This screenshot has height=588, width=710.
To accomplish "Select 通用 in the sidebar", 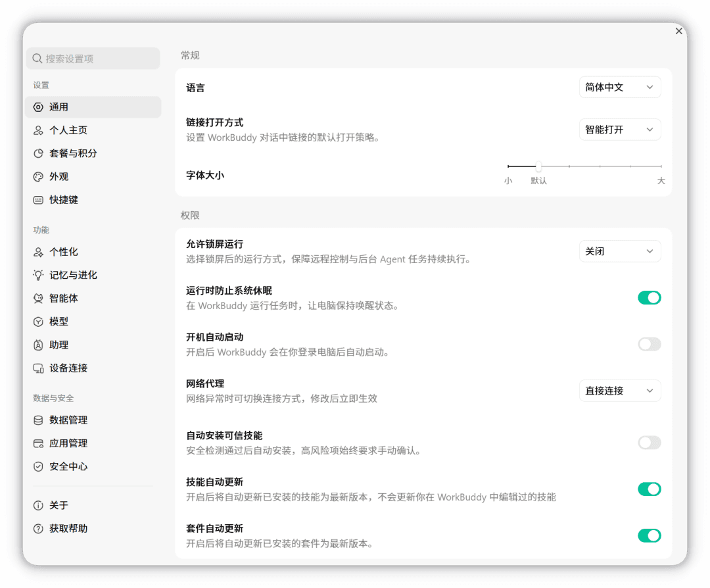I will coord(93,107).
